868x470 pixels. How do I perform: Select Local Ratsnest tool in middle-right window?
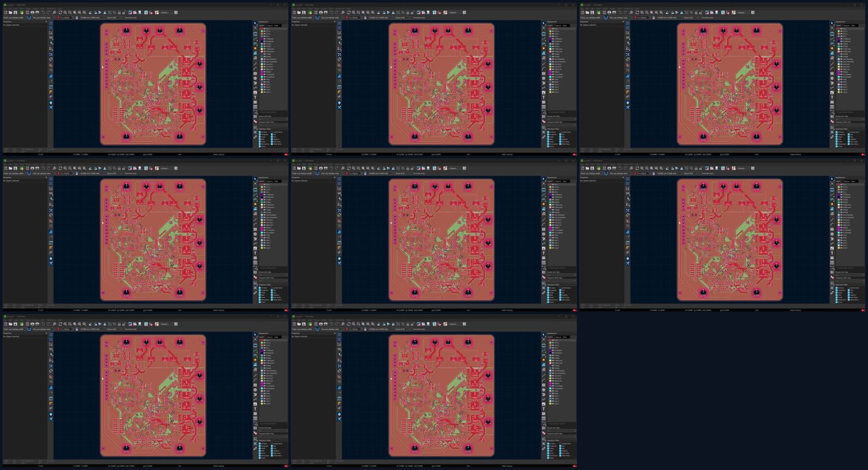(832, 183)
